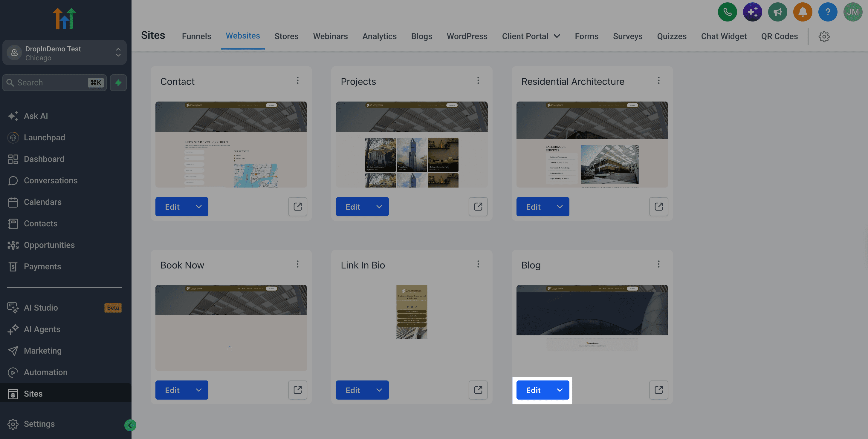Go to the QR Codes tab
The width and height of the screenshot is (868, 439).
coord(779,36)
